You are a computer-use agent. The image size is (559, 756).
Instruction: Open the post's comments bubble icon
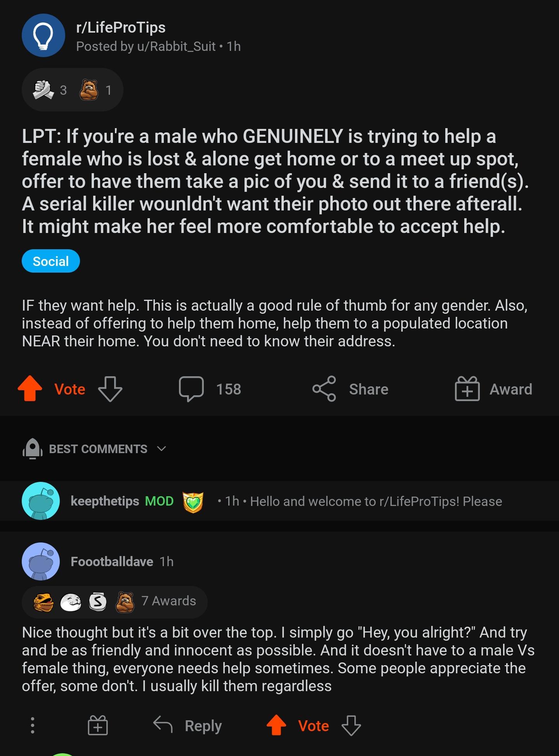[191, 389]
